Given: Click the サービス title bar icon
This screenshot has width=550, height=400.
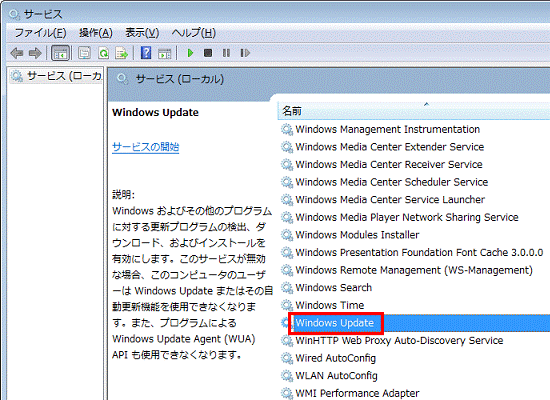Looking at the screenshot, I should tap(14, 14).
